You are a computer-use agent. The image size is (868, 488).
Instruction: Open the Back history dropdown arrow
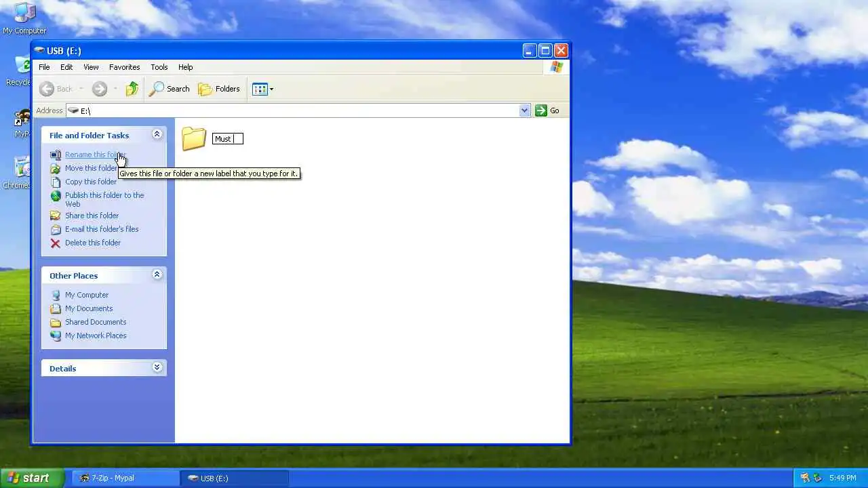click(x=81, y=89)
